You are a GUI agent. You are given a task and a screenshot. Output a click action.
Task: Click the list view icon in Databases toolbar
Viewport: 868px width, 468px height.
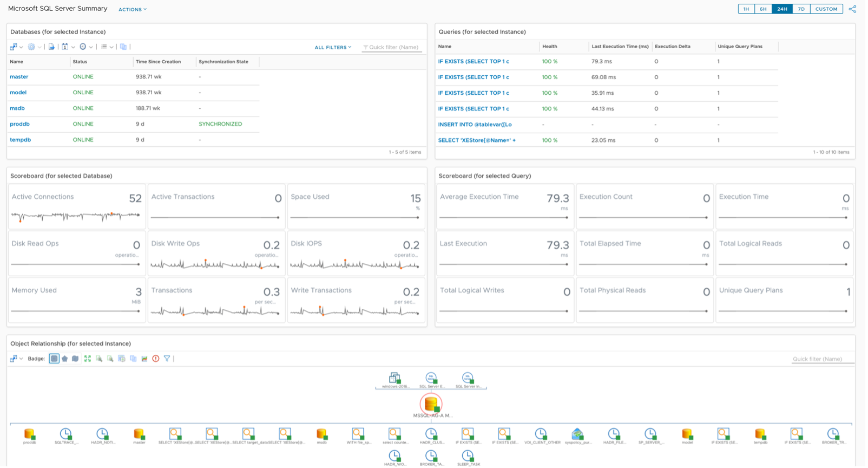pyautogui.click(x=104, y=47)
